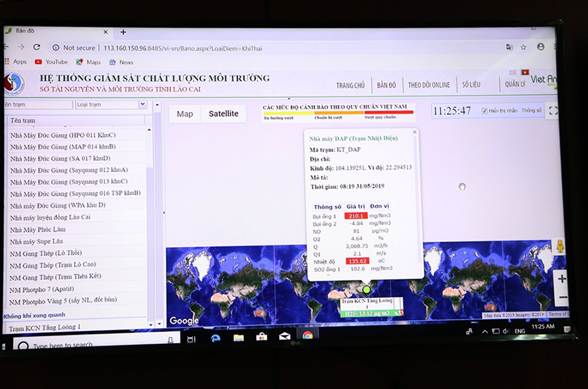Reload the page with the refresh icon

tap(37, 47)
